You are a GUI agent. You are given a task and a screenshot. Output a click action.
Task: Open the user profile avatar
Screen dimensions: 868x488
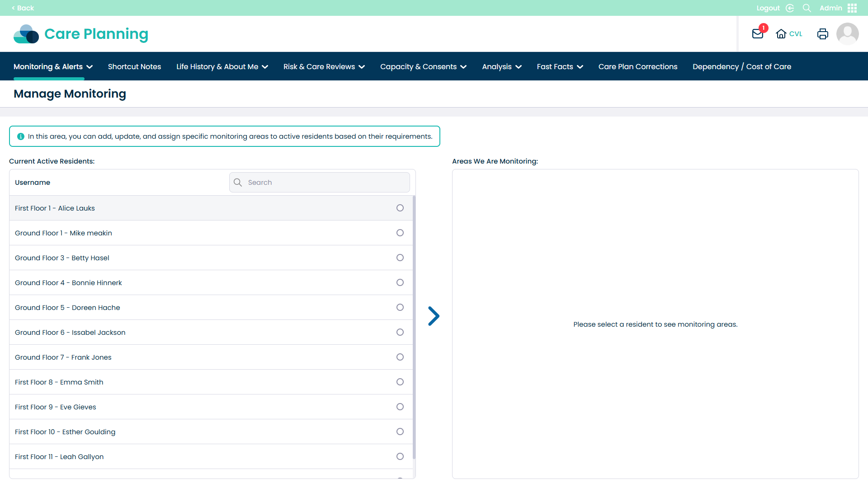click(847, 34)
